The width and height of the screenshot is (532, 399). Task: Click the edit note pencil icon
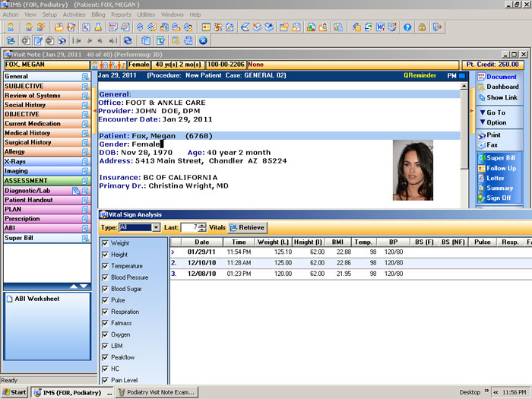(x=38, y=41)
